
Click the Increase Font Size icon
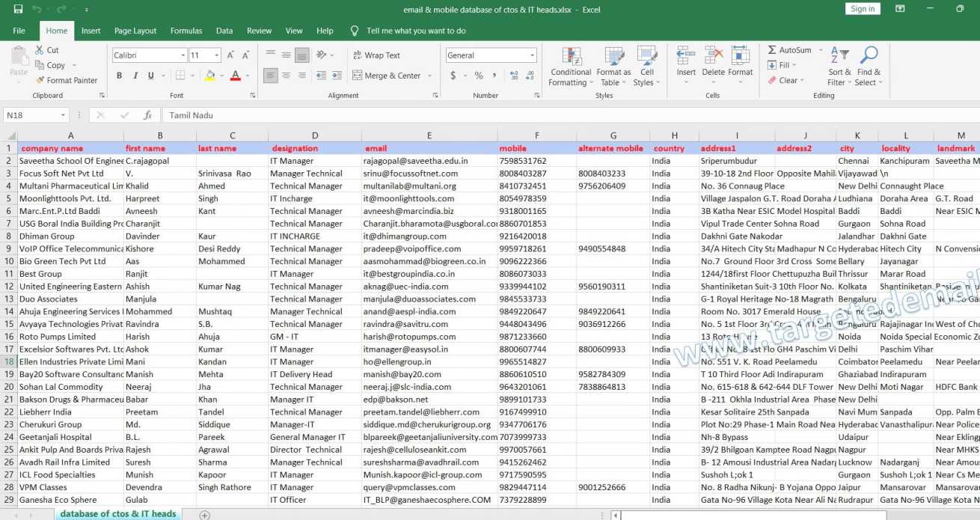(230, 55)
